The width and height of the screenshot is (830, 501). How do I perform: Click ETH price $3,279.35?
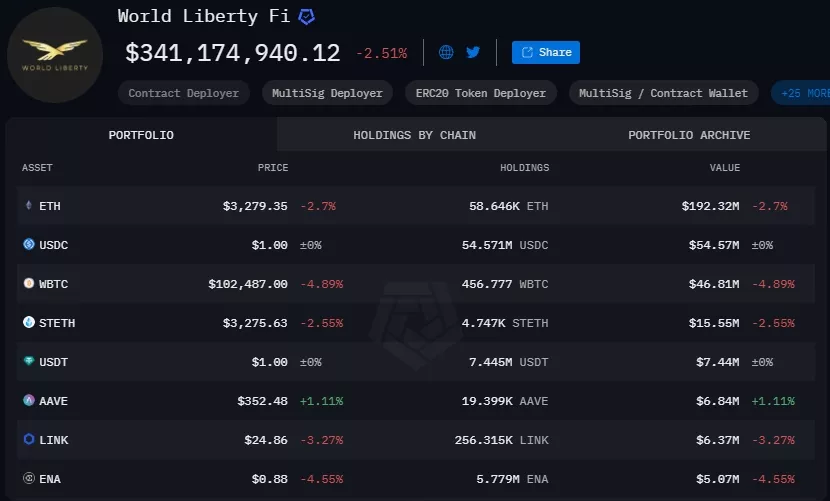pyautogui.click(x=255, y=206)
